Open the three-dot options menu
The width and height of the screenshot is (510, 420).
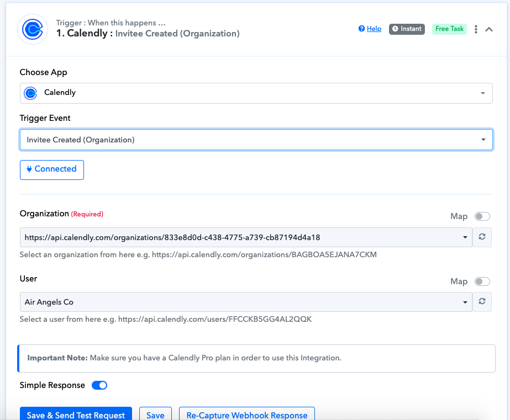[x=476, y=29]
